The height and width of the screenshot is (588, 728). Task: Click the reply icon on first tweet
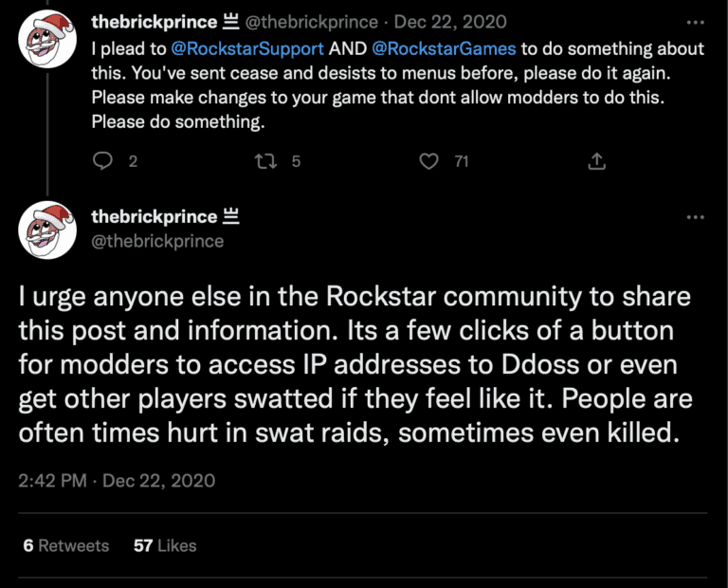pyautogui.click(x=103, y=161)
